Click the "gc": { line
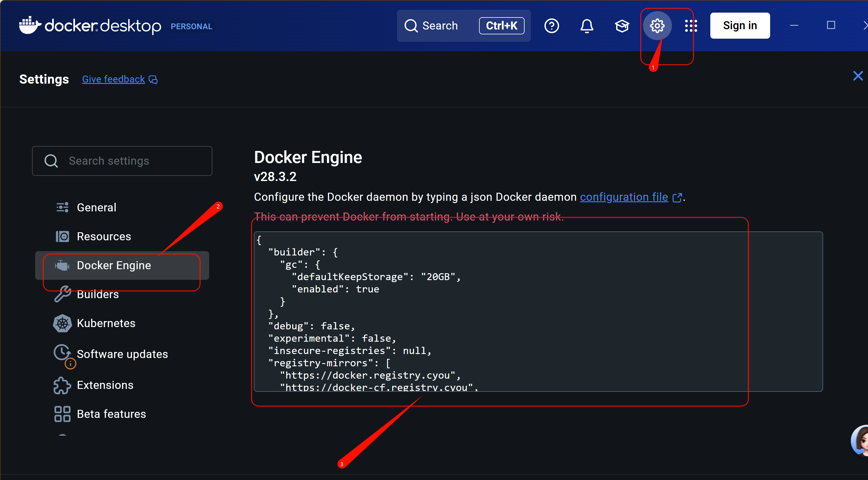The height and width of the screenshot is (480, 868). click(x=300, y=265)
